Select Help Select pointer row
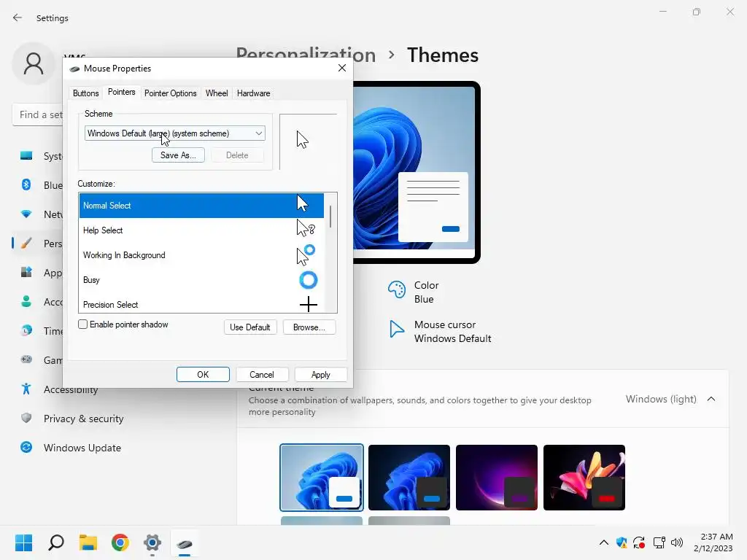The height and width of the screenshot is (560, 747). (201, 230)
